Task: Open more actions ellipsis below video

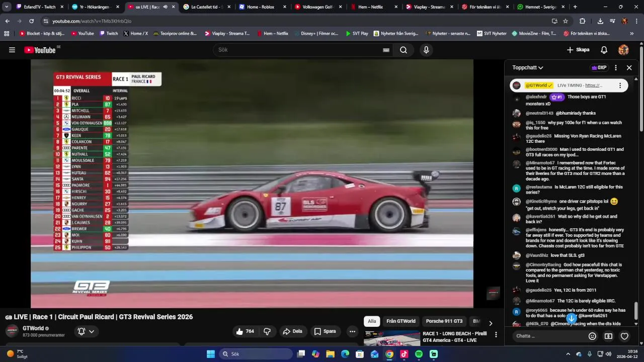Action: (x=352, y=331)
